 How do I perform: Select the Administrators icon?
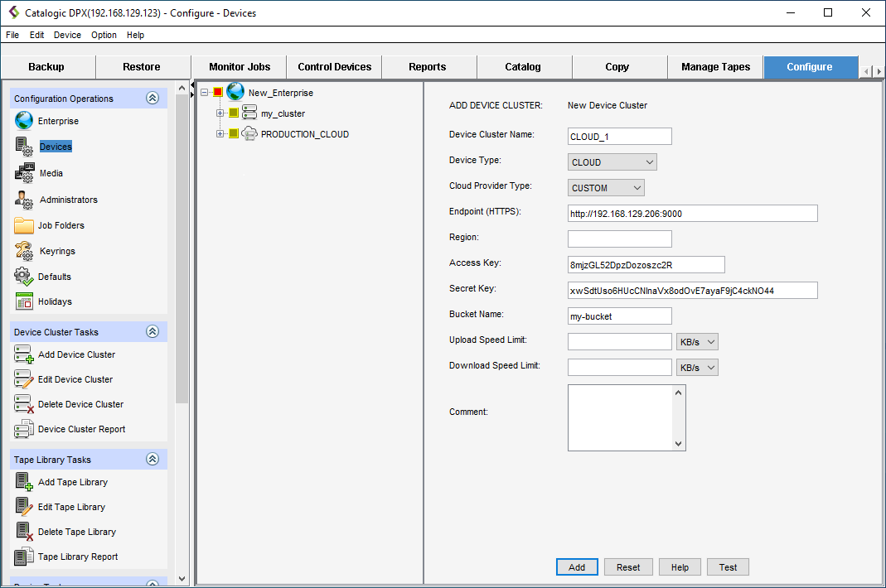point(24,200)
